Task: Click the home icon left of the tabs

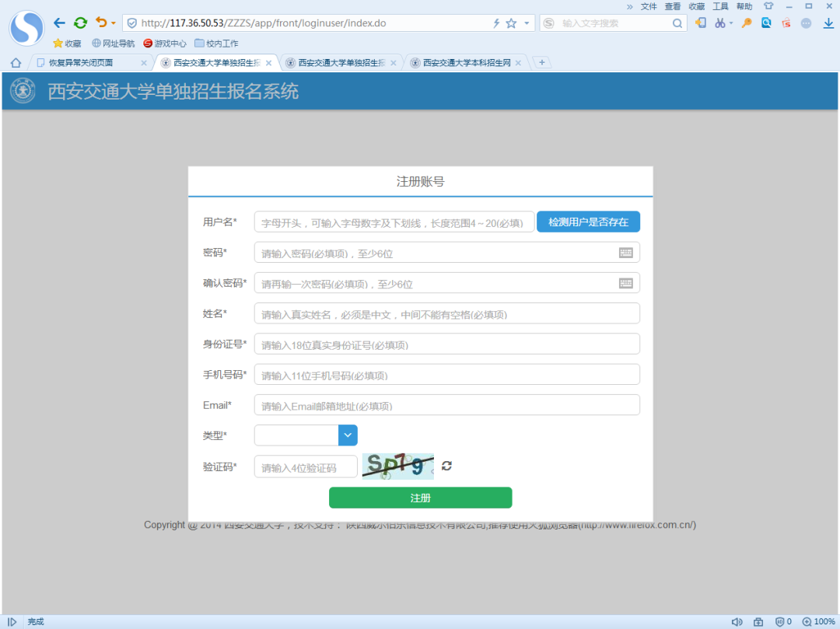Action: tap(16, 63)
